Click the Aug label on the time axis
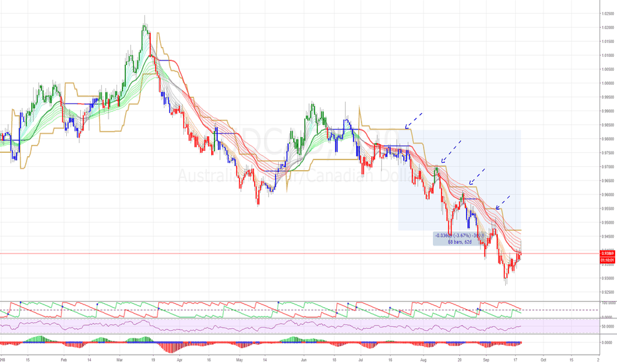 (x=424, y=359)
